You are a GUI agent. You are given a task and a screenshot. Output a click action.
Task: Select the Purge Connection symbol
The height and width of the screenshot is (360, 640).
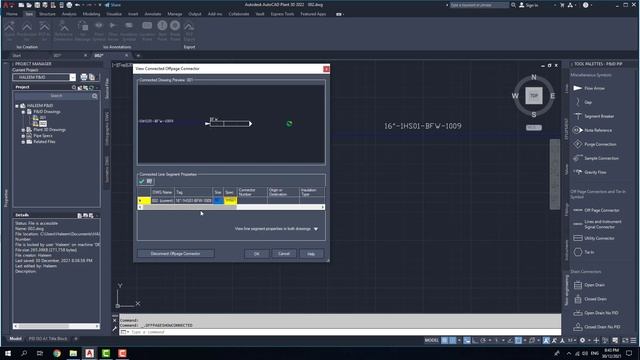coord(594,144)
